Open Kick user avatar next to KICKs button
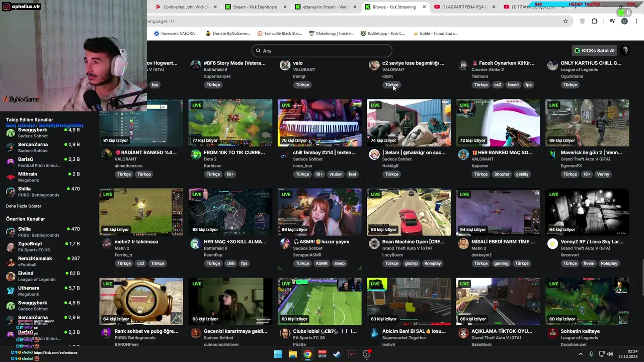Screen dimensions: 644x362 click(x=625, y=50)
